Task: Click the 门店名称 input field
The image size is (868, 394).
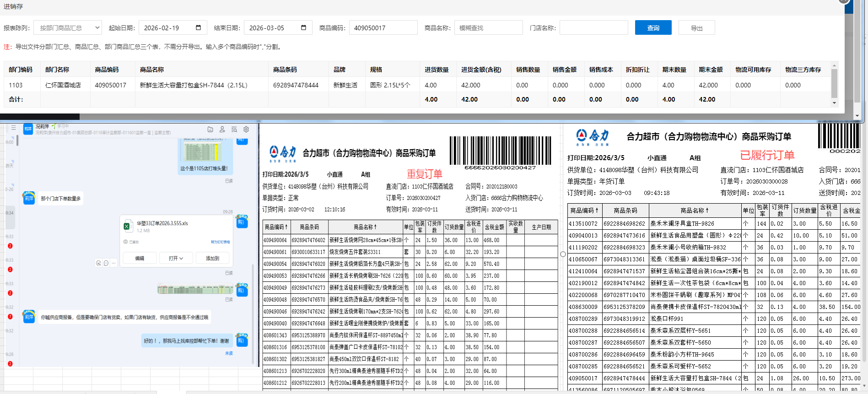Action: click(593, 28)
